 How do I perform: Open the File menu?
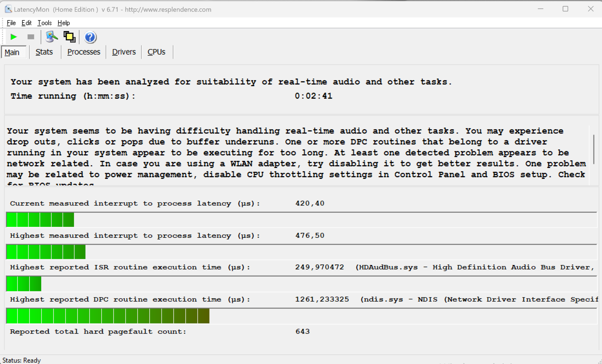[x=11, y=23]
